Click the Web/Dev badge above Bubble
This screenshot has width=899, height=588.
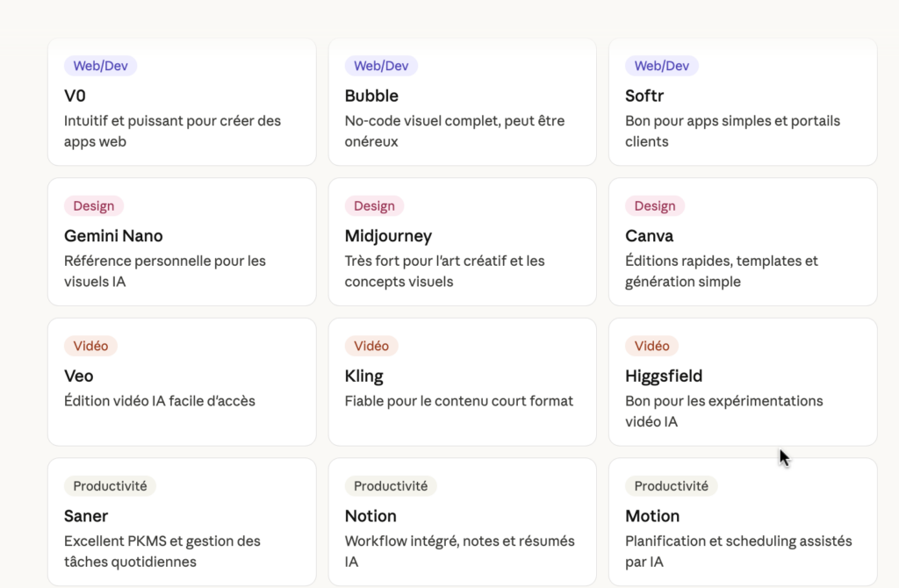coord(381,66)
